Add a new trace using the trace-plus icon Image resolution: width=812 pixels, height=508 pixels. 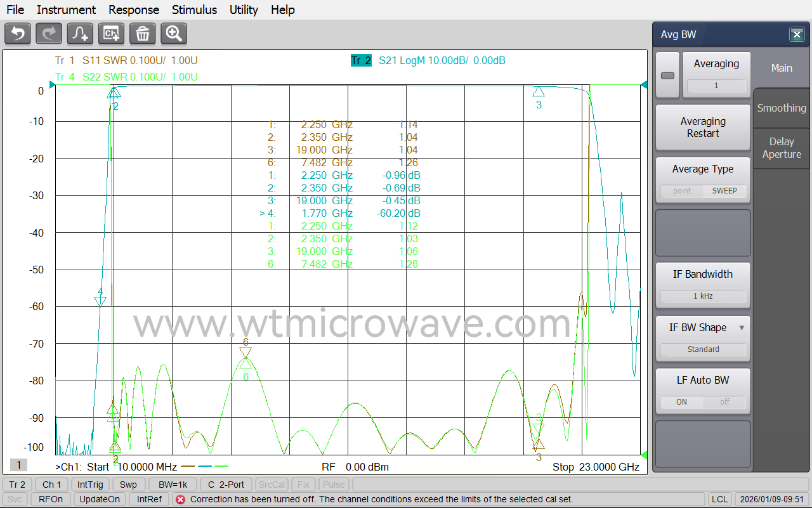click(x=79, y=33)
